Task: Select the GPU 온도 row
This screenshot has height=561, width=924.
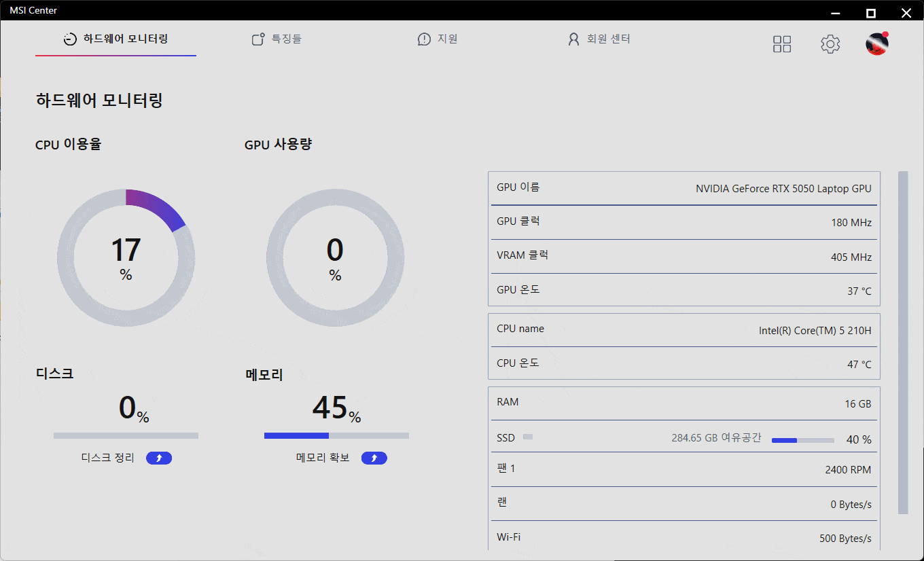Action: (x=683, y=290)
